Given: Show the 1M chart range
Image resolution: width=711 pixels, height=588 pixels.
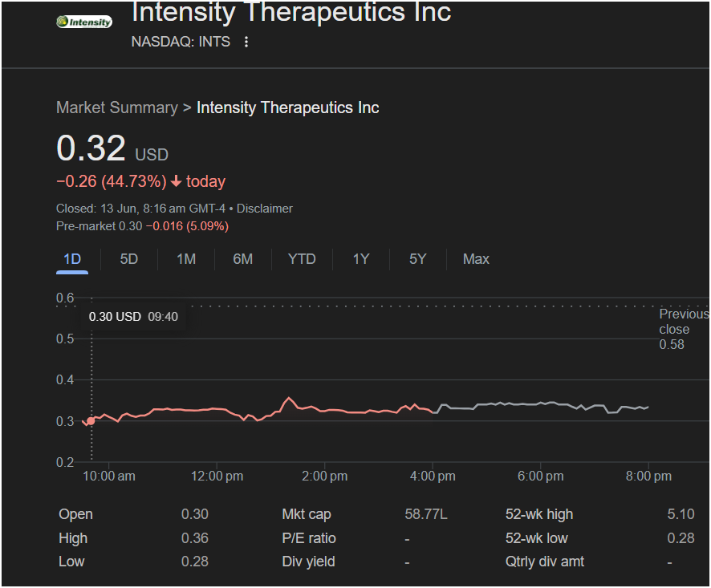Looking at the screenshot, I should 186,259.
